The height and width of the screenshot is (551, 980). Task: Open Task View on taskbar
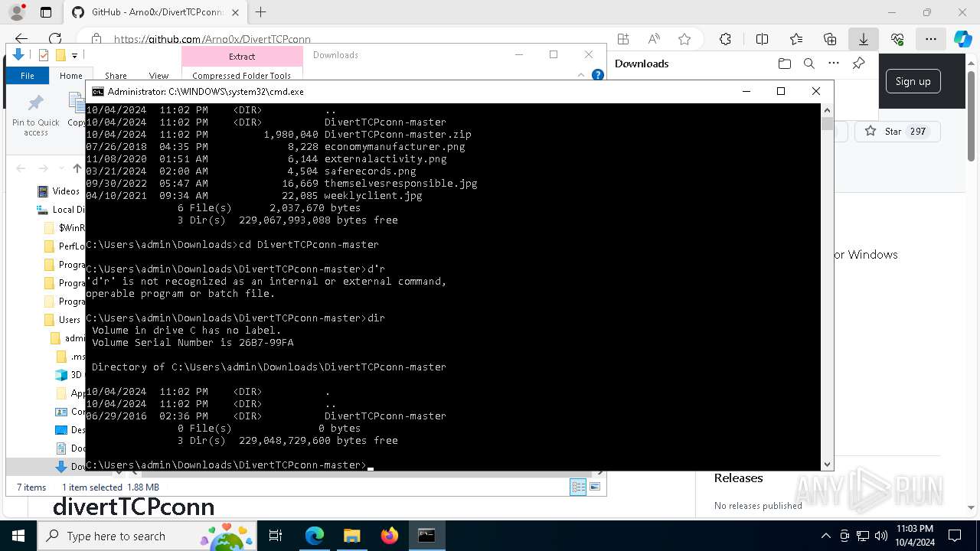pyautogui.click(x=276, y=536)
